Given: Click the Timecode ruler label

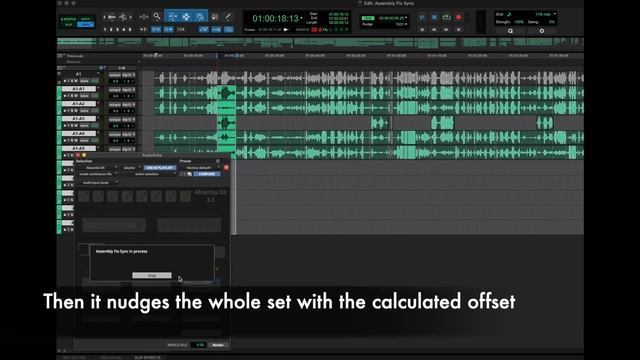Looking at the screenshot, I should pos(75,56).
